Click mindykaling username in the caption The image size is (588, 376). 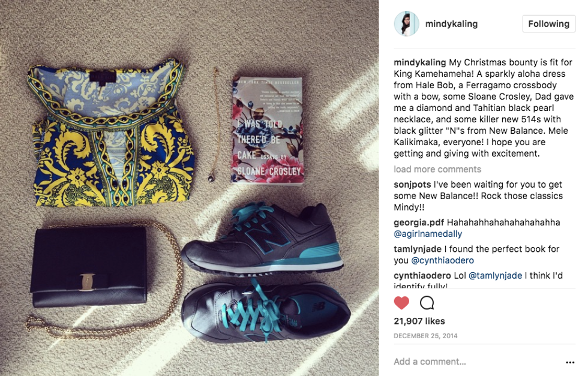click(419, 62)
